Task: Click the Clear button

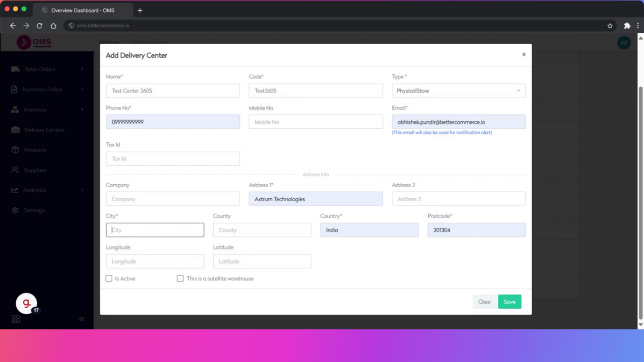Action: pos(484,302)
